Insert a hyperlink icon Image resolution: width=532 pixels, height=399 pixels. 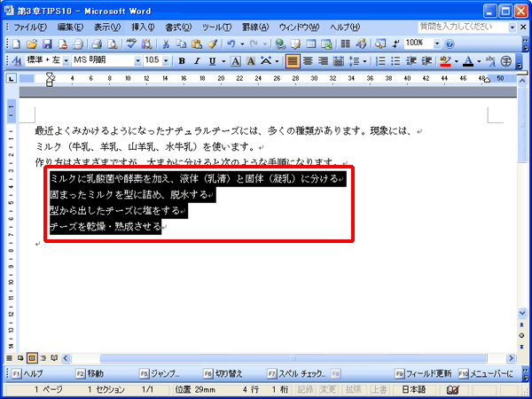(280, 43)
